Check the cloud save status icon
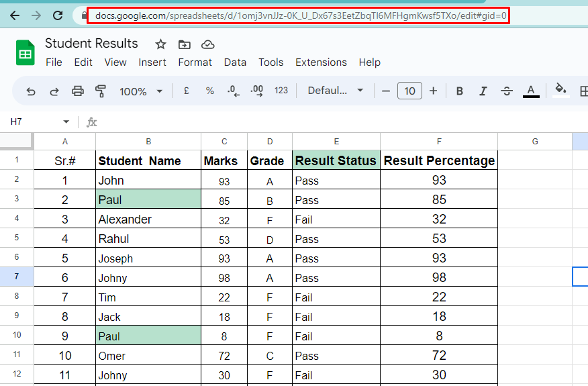 point(208,44)
